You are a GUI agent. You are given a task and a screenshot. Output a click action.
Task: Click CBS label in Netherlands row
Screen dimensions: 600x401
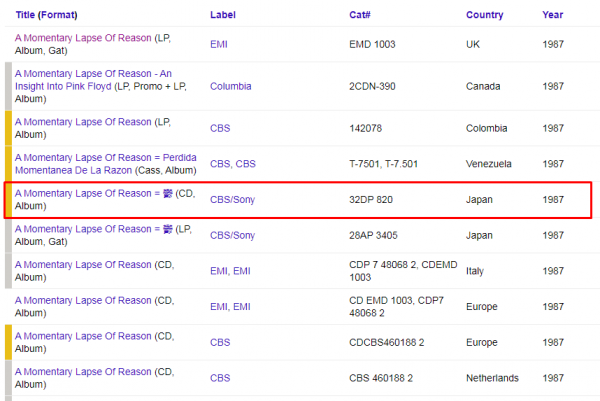(x=219, y=378)
